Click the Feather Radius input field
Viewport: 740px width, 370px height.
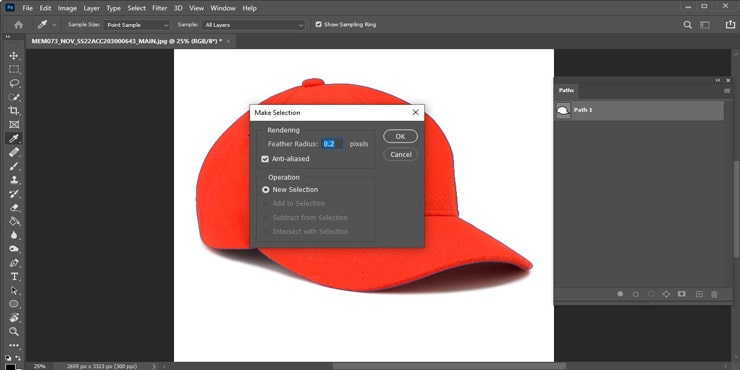[332, 144]
